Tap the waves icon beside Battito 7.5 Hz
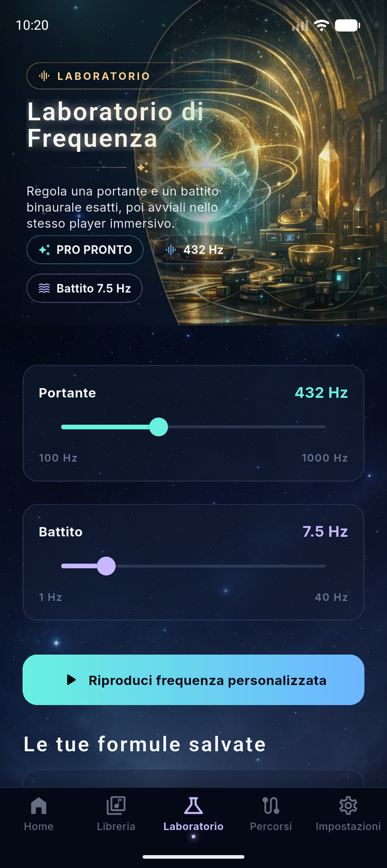The width and height of the screenshot is (387, 868). 44,288
